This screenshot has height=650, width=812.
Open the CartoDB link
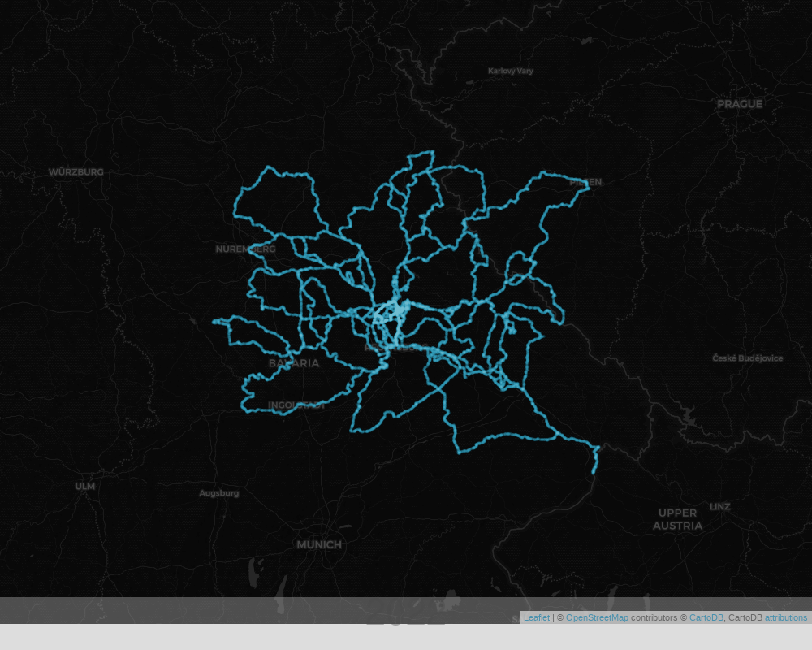[706, 617]
